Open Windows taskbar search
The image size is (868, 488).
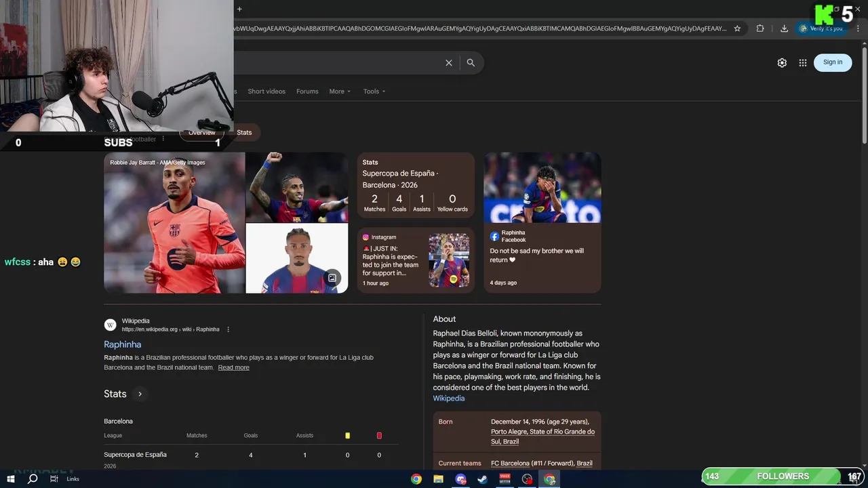tap(33, 479)
